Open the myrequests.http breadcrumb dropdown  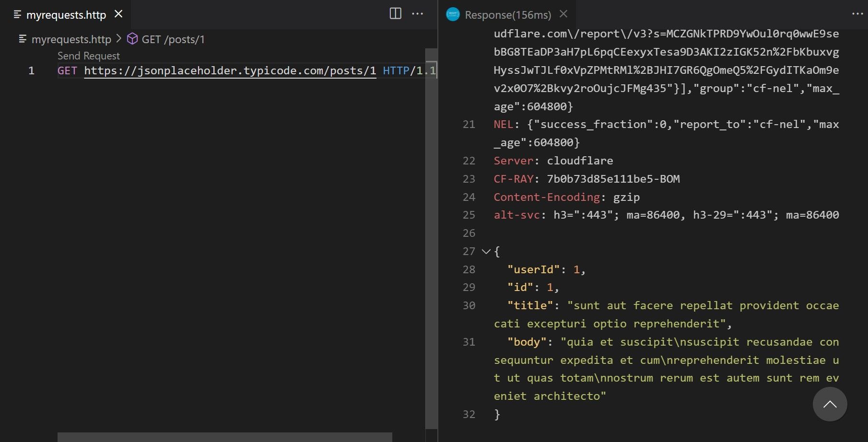pos(71,39)
